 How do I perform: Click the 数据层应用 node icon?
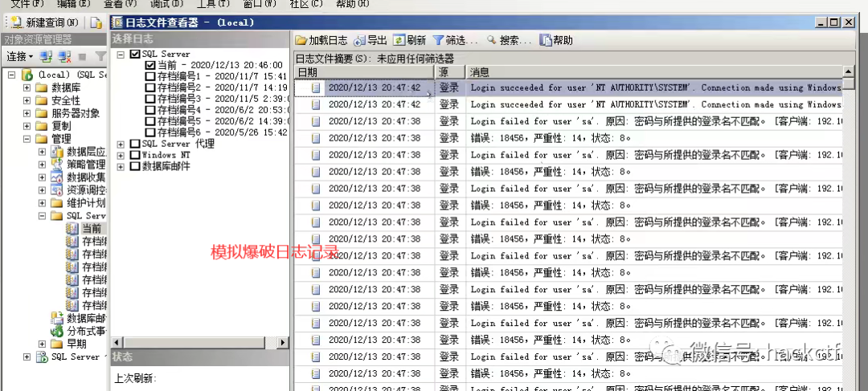(57, 152)
